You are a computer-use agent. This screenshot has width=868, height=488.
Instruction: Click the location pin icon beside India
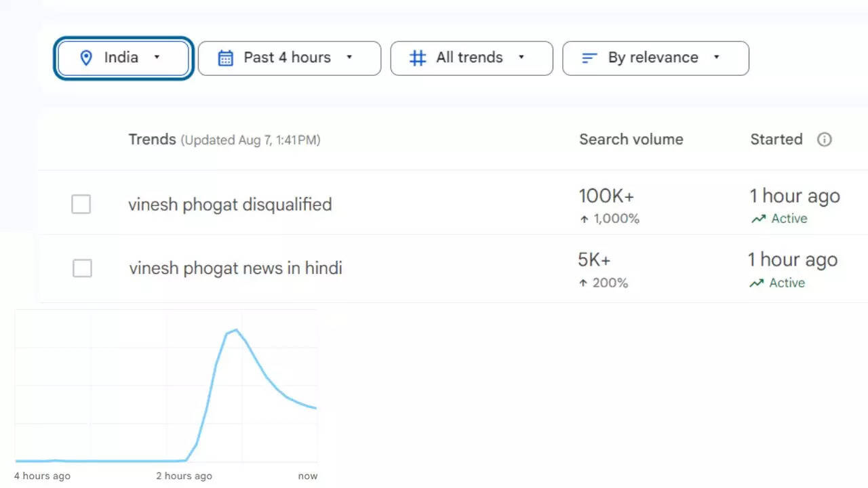[86, 58]
